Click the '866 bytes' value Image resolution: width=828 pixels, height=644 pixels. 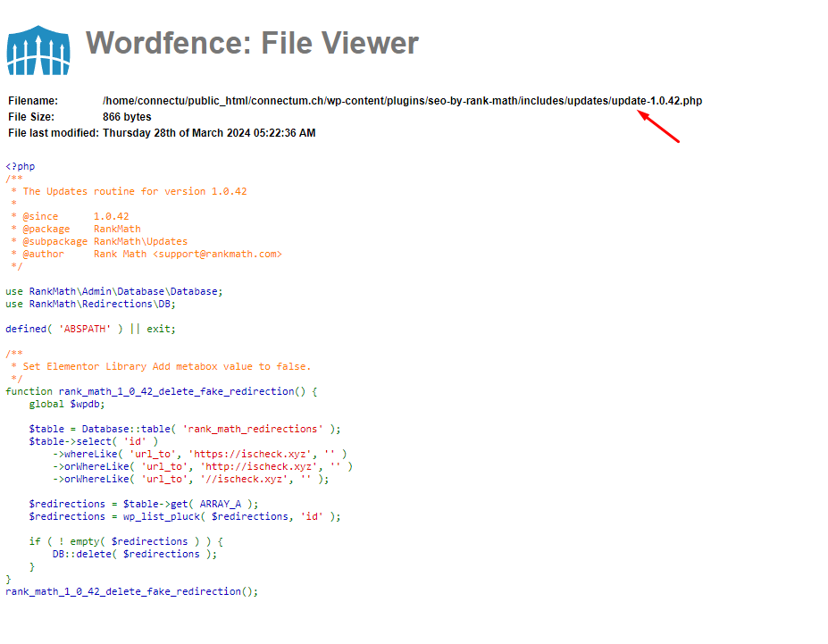pyautogui.click(x=127, y=117)
